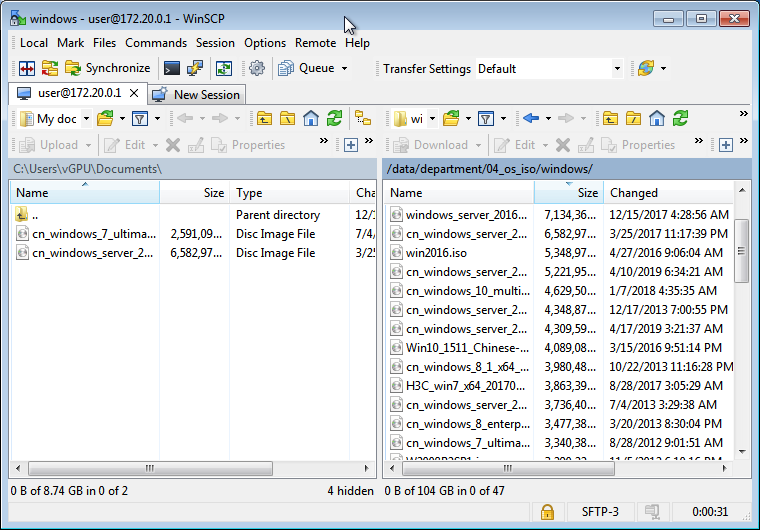
Task: Click the local panel filter icon
Action: pyautogui.click(x=140, y=119)
